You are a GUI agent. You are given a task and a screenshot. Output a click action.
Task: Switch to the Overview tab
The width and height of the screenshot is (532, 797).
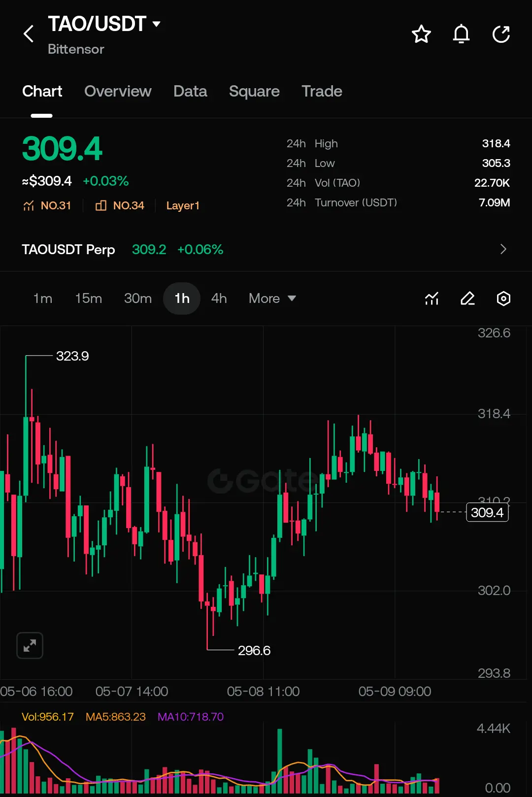click(x=118, y=91)
